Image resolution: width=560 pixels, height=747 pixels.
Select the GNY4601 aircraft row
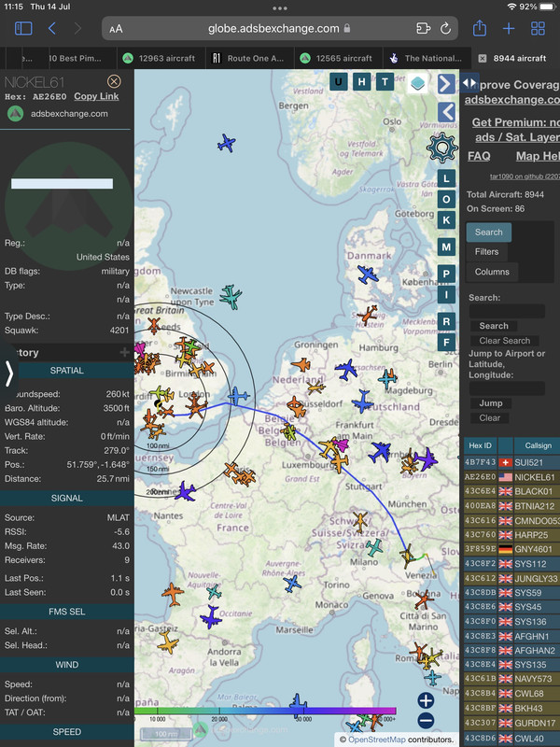point(511,549)
